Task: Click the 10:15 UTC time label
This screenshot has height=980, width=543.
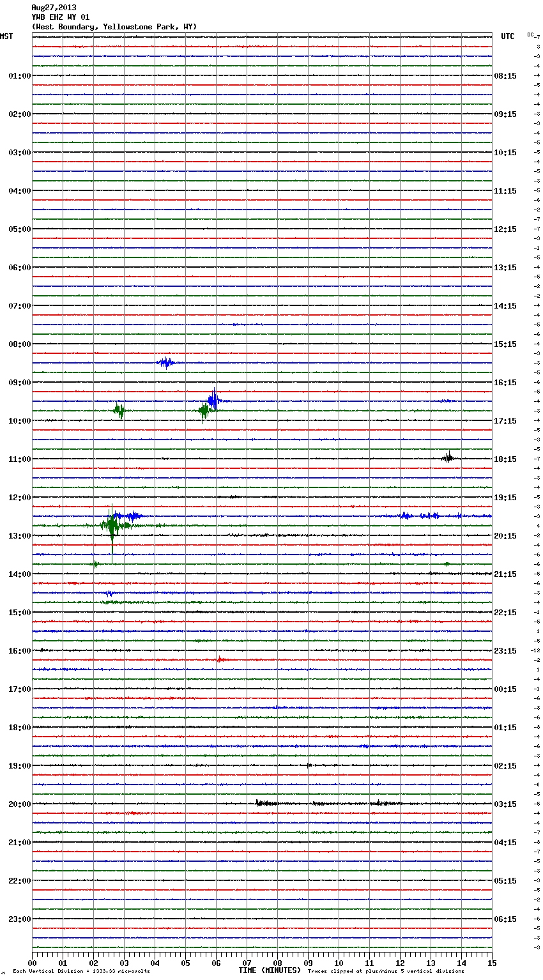Action: click(x=505, y=153)
